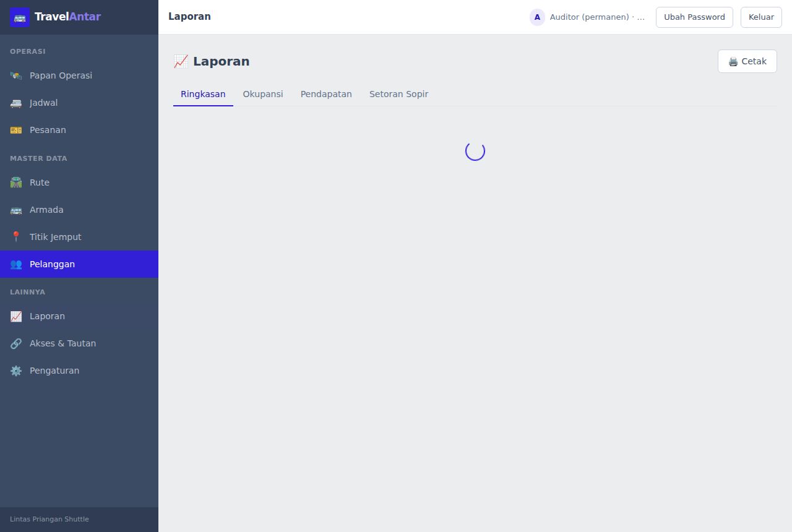This screenshot has width=792, height=532.
Task: Switch to the Okupansi tab
Action: pos(263,94)
